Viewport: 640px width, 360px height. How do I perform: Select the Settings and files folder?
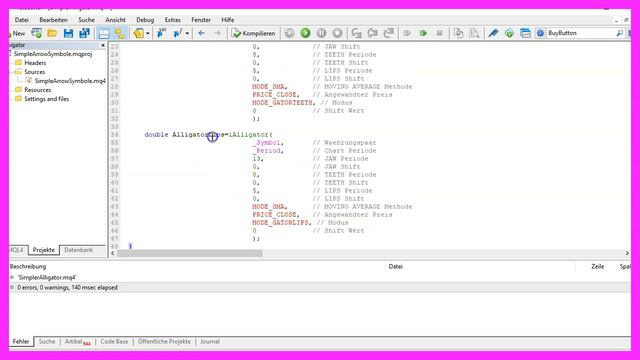(x=47, y=99)
